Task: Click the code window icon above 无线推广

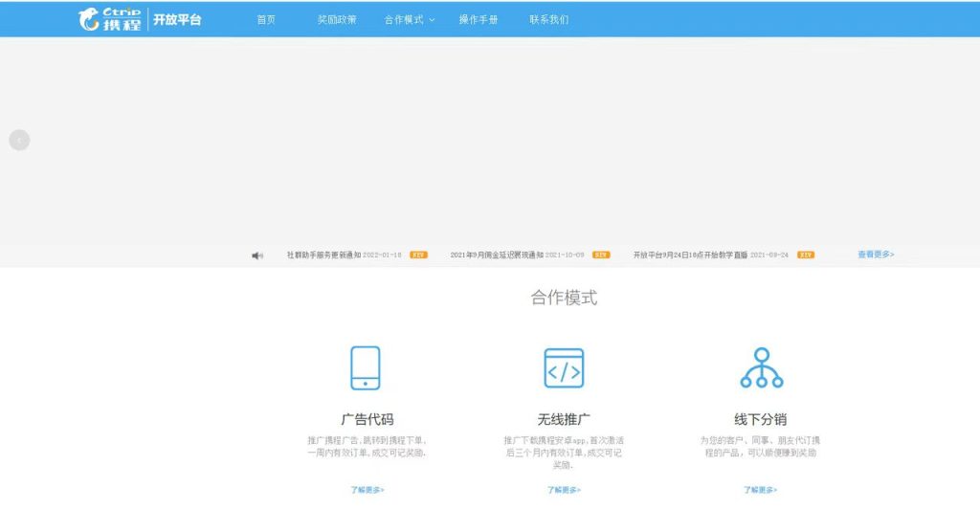Action: click(x=564, y=368)
